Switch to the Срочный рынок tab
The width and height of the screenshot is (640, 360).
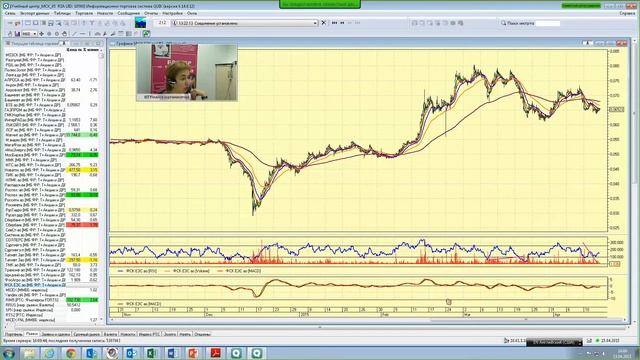[87, 334]
